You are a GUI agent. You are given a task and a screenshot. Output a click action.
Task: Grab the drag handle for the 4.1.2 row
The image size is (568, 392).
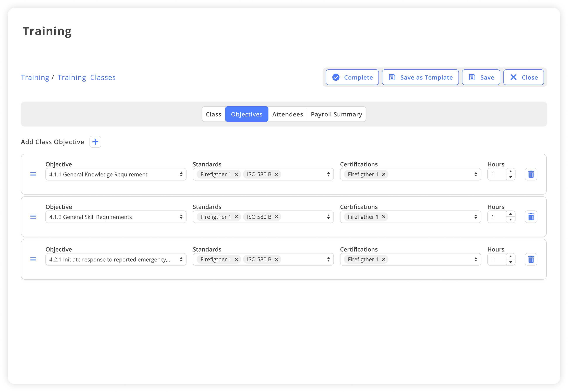pyautogui.click(x=33, y=217)
